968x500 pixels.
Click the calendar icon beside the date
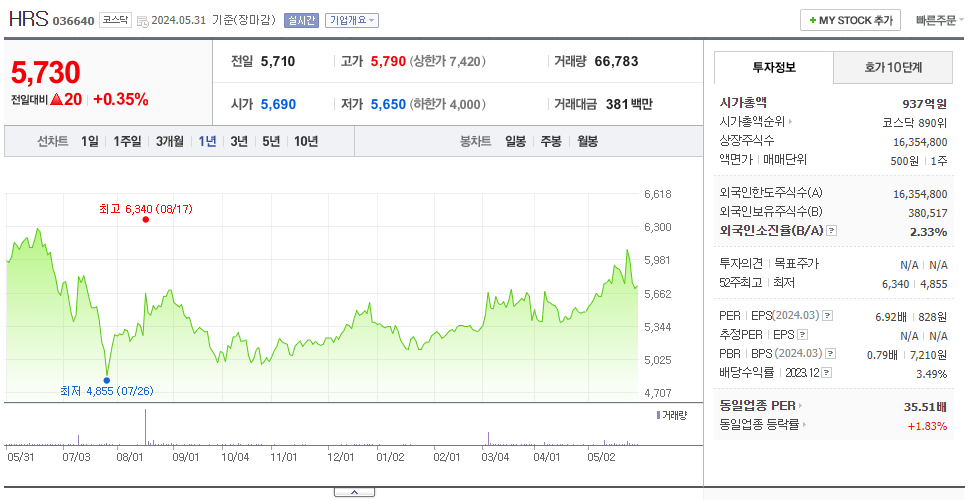143,21
